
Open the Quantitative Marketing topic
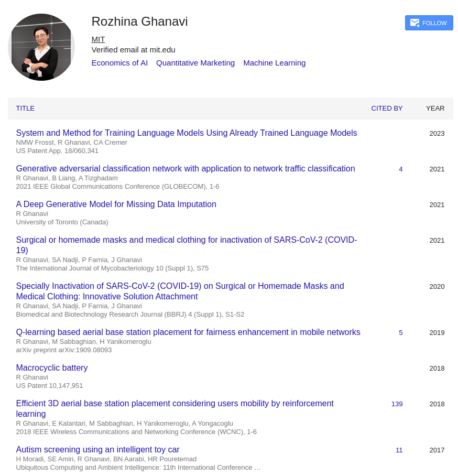tap(195, 63)
